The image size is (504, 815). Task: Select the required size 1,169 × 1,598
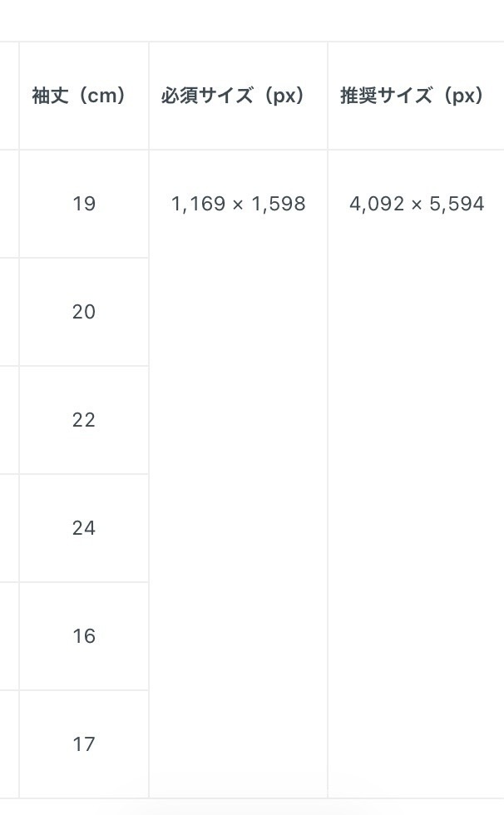point(239,204)
